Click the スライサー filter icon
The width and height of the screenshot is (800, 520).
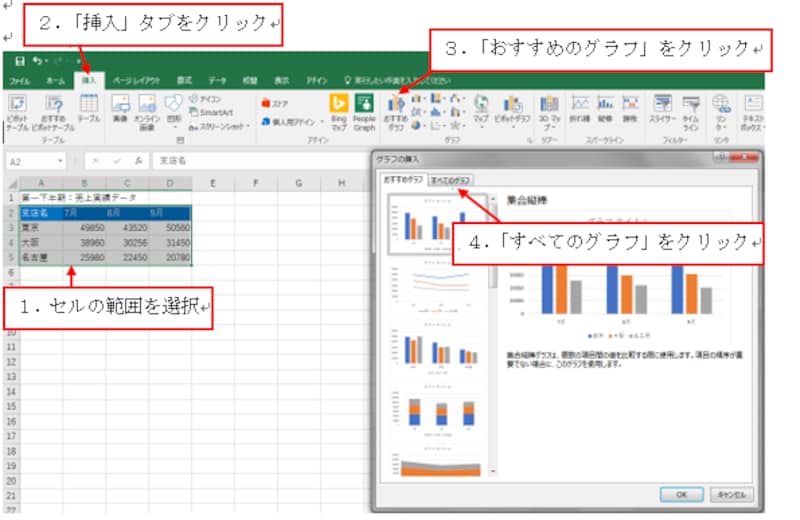662,109
